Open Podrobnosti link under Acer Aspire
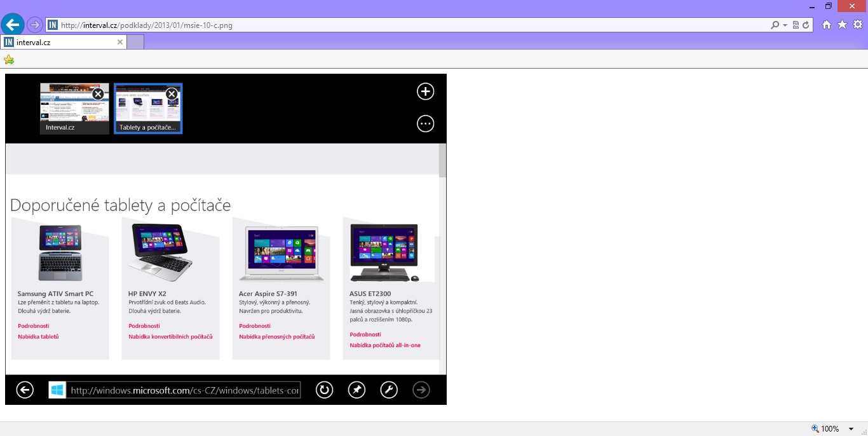This screenshot has height=436, width=868. [254, 326]
